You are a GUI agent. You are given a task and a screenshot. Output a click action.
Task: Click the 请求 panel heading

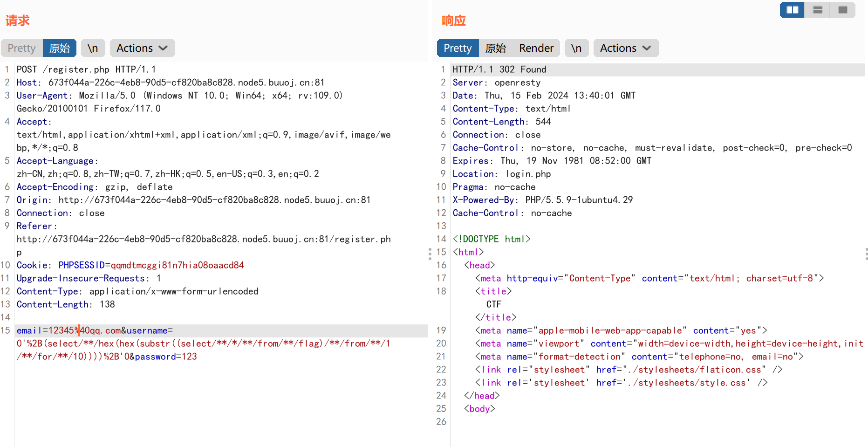pos(17,21)
